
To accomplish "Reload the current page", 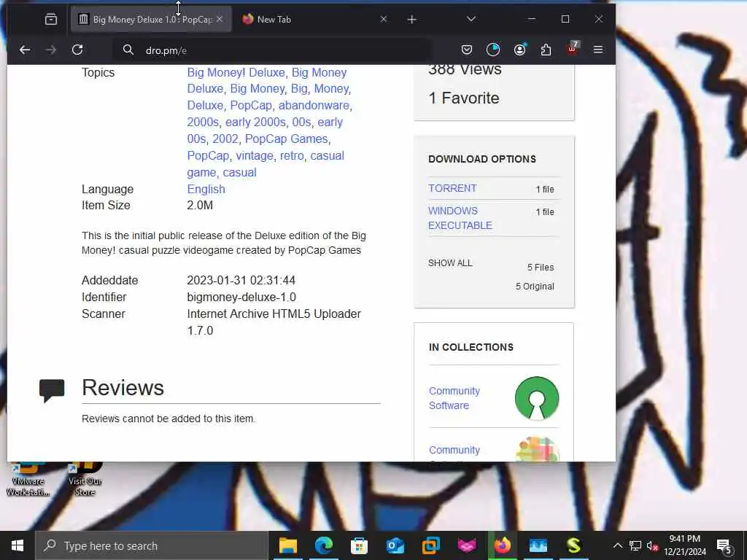I will click(77, 50).
